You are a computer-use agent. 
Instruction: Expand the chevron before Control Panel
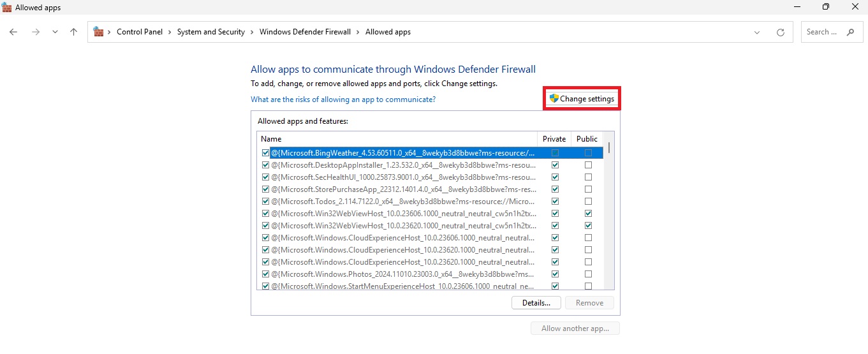(109, 32)
